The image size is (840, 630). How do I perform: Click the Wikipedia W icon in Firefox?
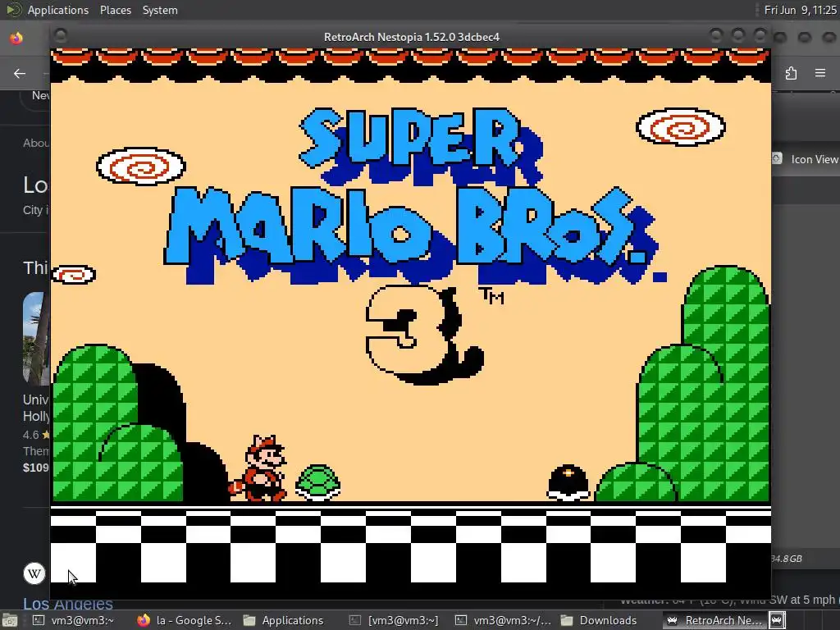[x=34, y=573]
